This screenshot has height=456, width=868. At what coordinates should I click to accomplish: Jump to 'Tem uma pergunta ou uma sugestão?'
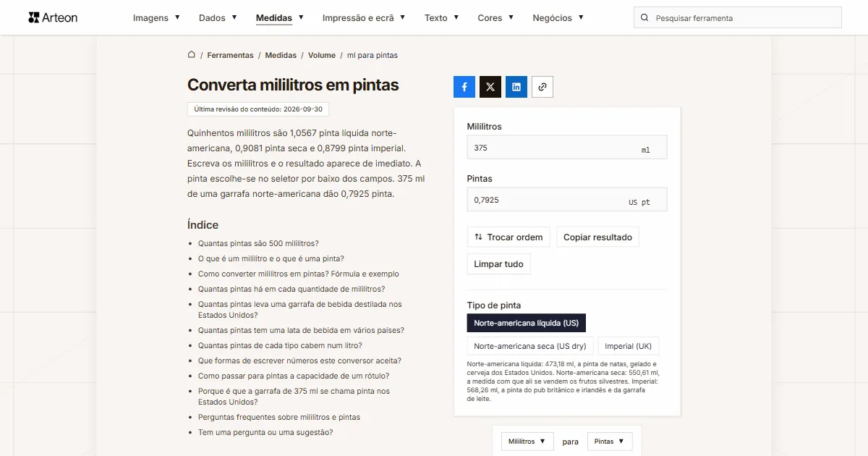tap(265, 432)
